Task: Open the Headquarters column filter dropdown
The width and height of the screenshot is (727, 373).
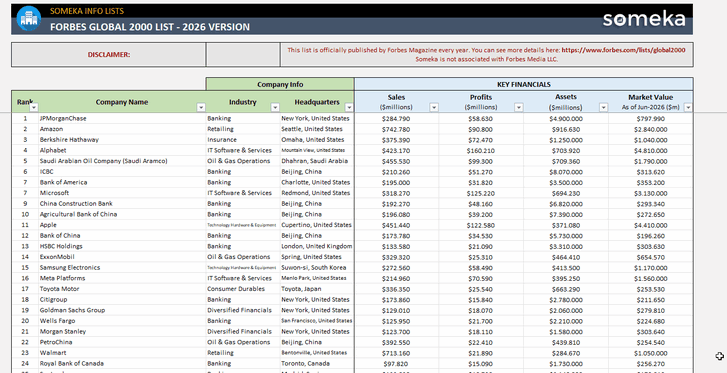Action: pos(349,108)
